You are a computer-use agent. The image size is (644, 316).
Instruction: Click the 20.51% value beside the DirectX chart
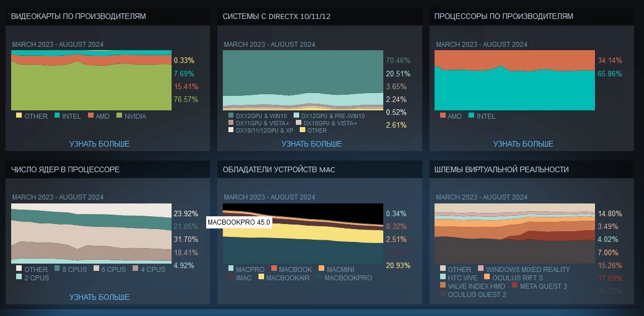tap(398, 74)
